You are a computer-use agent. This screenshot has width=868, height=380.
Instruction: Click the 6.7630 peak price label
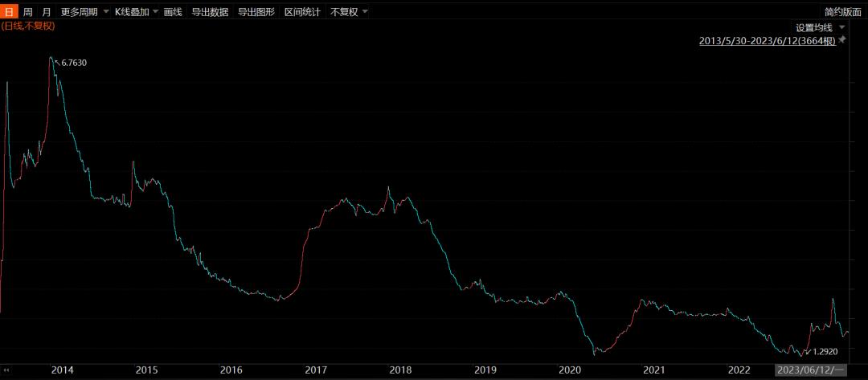(x=74, y=63)
